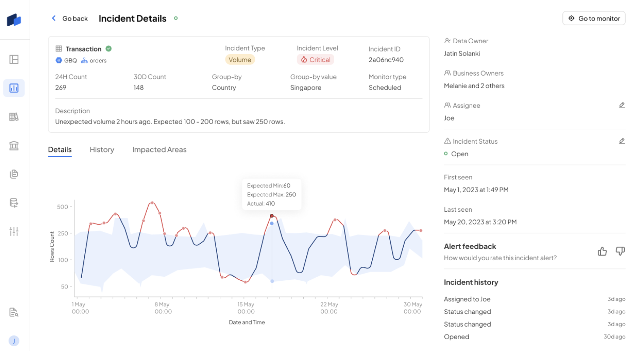The height and width of the screenshot is (351, 644).
Task: Switch to the Impacted Areas tab
Action: click(159, 150)
